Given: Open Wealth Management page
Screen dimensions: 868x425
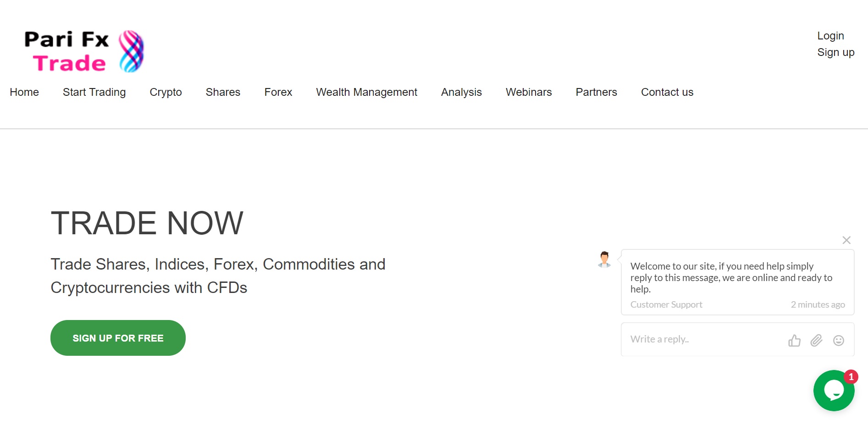Looking at the screenshot, I should pyautogui.click(x=366, y=92).
